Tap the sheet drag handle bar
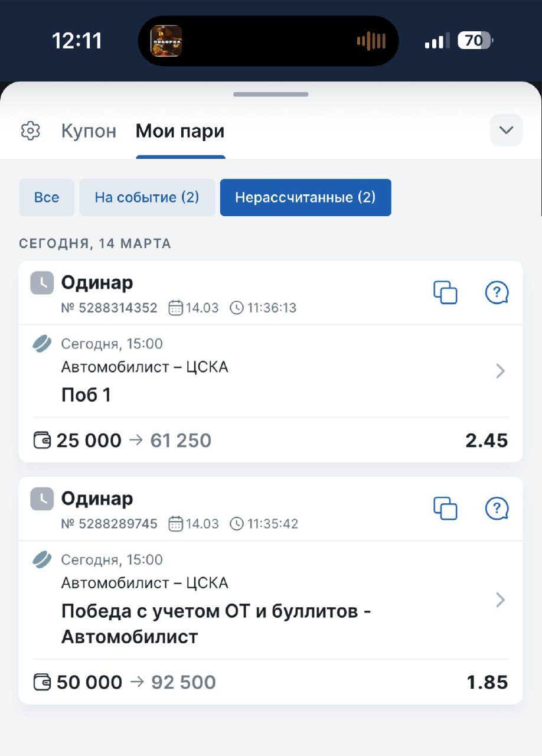Screen dimensions: 542x756 270,94
